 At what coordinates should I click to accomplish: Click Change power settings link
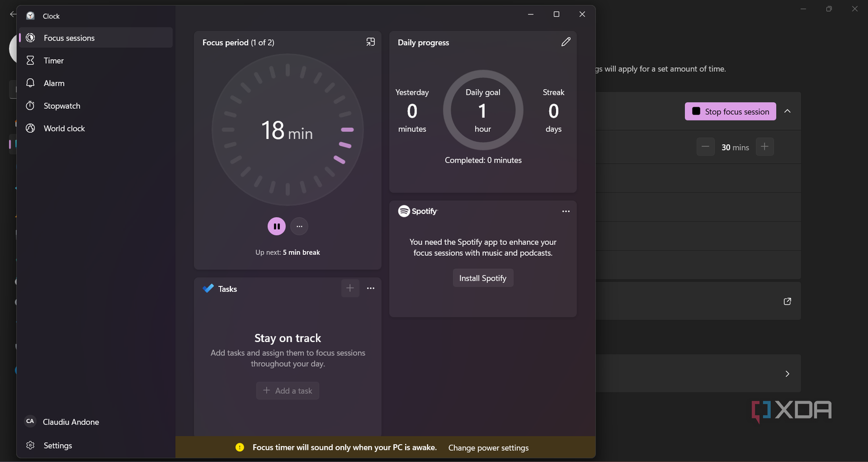488,448
